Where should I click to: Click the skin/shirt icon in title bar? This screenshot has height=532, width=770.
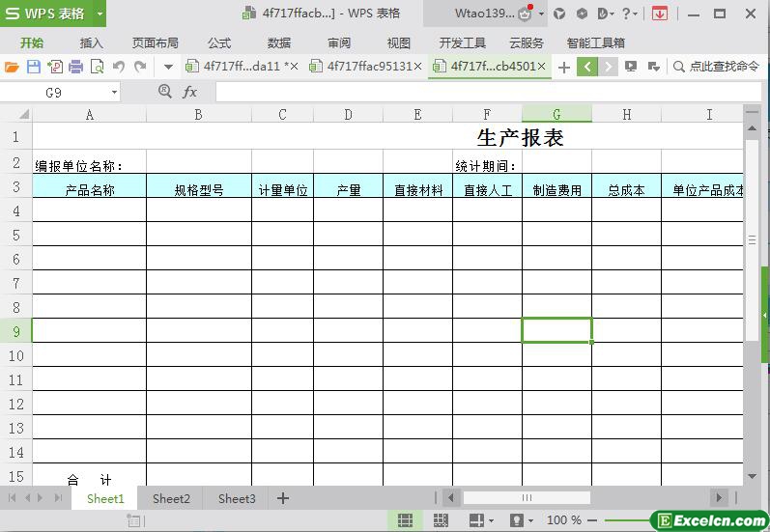(x=559, y=14)
